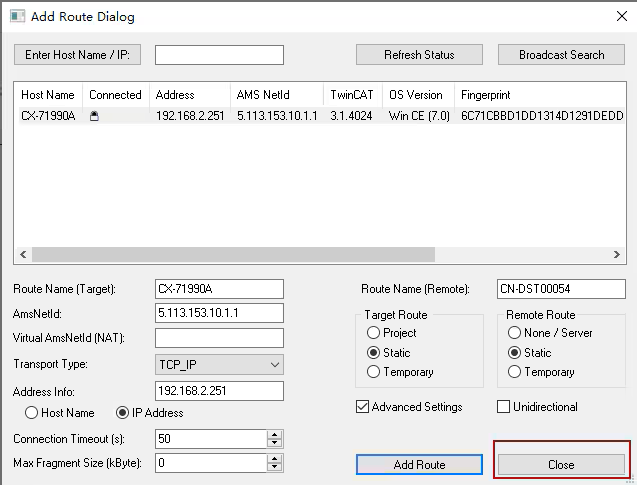Image resolution: width=637 pixels, height=485 pixels.
Task: Choose the Host Name radio option
Action: click(x=32, y=413)
